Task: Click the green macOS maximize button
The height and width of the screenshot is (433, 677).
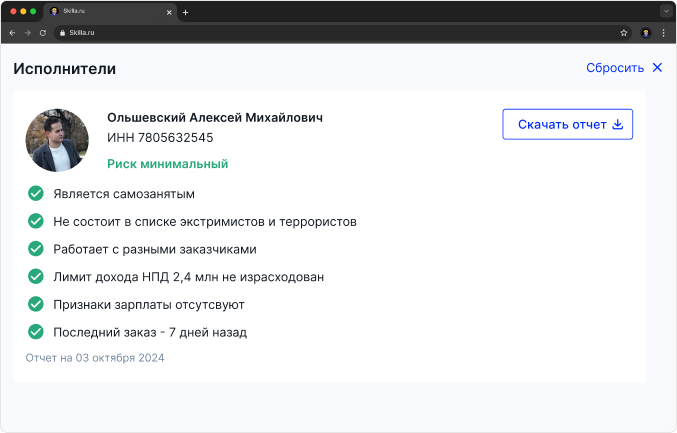Action: click(33, 12)
